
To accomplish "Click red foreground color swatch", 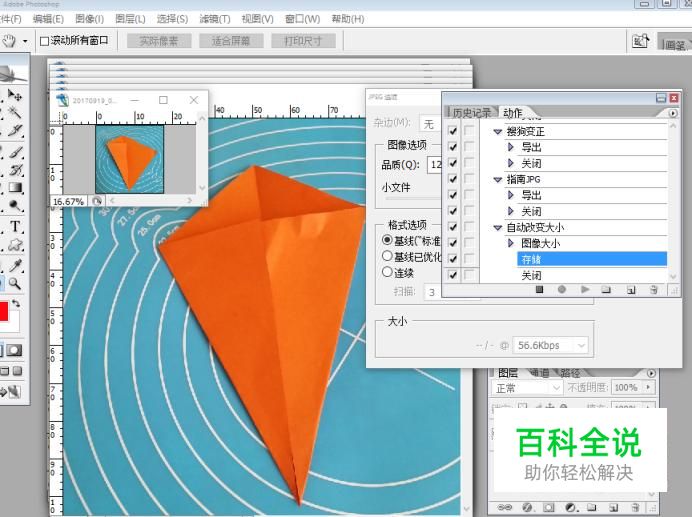I will pyautogui.click(x=4, y=311).
